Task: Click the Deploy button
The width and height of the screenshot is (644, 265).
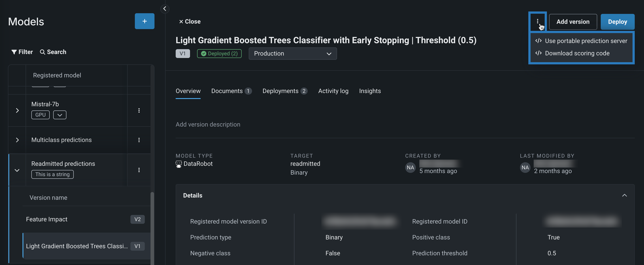Action: click(617, 22)
